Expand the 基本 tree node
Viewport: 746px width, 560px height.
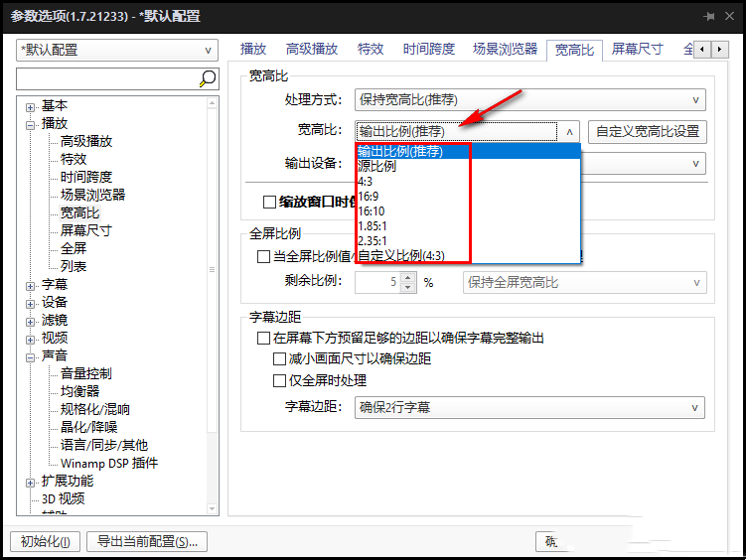click(x=30, y=108)
